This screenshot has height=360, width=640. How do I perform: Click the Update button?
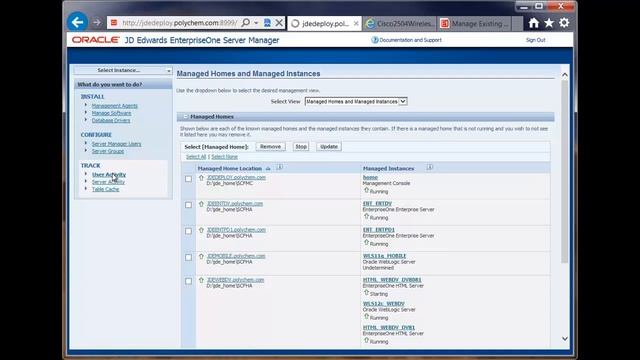[329, 147]
